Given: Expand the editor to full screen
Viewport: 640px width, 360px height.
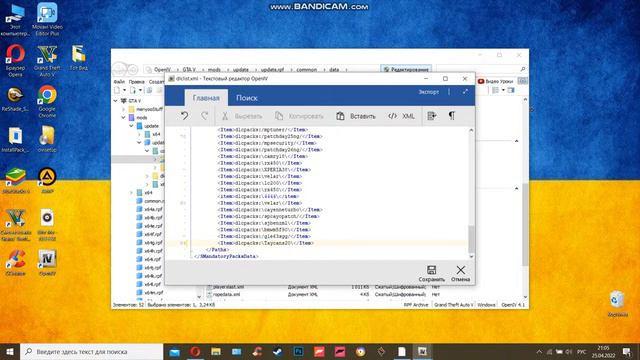Looking at the screenshot, I should [x=465, y=92].
